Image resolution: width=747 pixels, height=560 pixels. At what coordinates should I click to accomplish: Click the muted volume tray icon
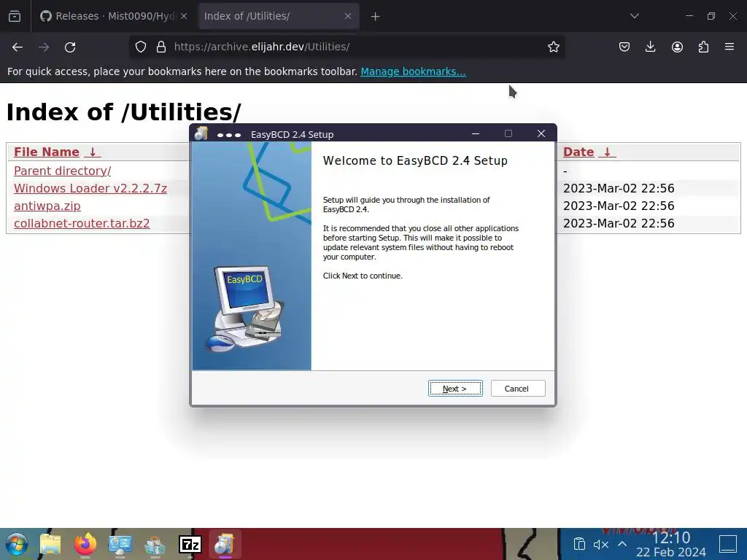pyautogui.click(x=601, y=544)
